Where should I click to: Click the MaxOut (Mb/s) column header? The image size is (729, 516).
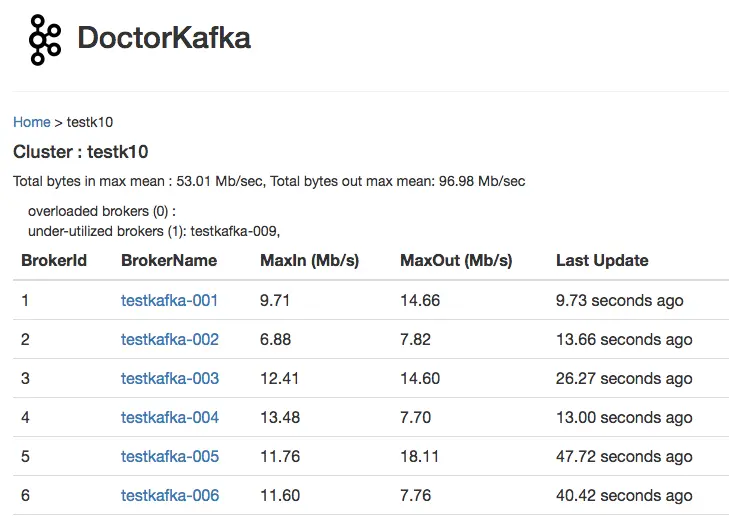click(456, 260)
